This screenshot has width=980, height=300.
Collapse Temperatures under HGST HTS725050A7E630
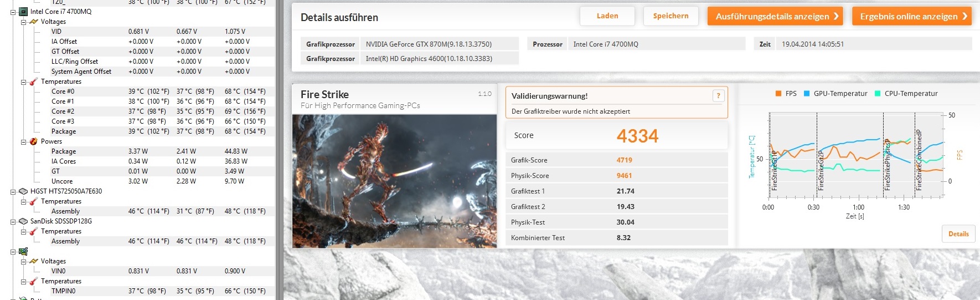23,201
